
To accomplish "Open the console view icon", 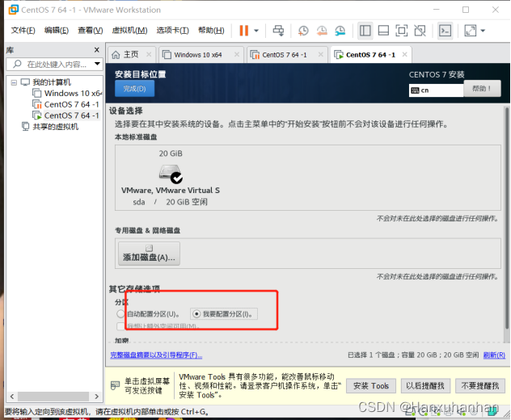I will (x=446, y=31).
